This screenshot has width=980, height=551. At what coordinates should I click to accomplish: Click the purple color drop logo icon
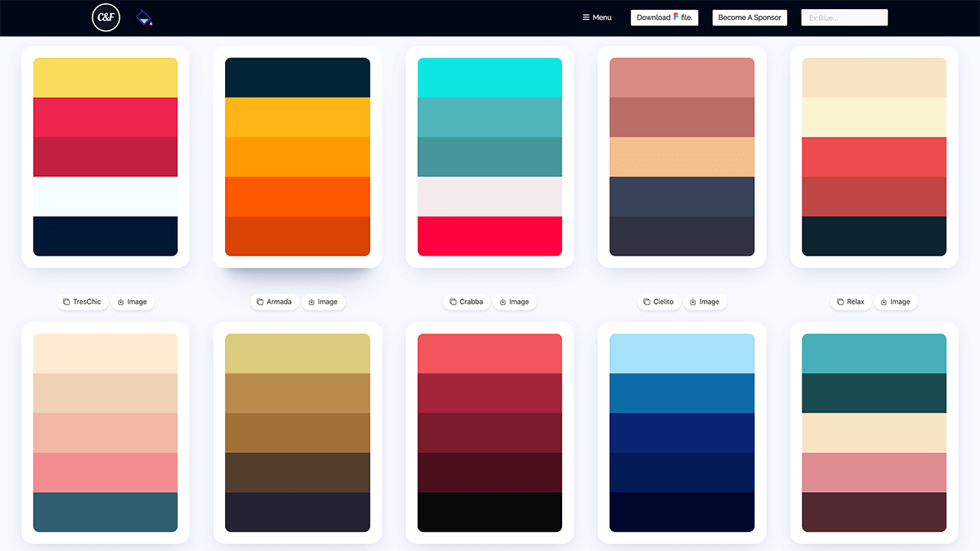(143, 18)
